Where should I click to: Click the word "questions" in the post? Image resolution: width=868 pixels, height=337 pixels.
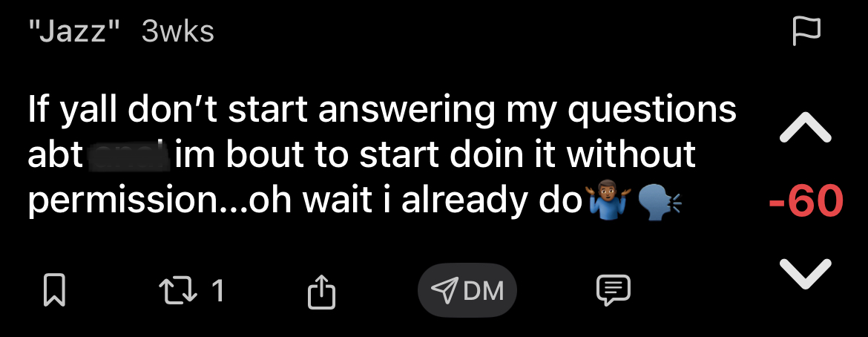pos(653,110)
